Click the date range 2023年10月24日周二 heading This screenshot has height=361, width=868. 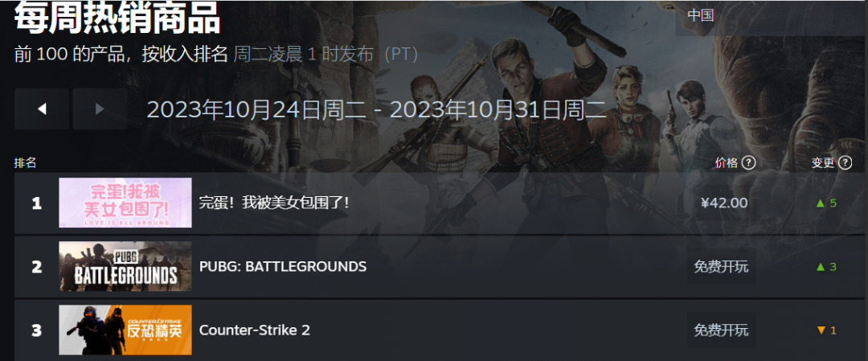point(256,110)
